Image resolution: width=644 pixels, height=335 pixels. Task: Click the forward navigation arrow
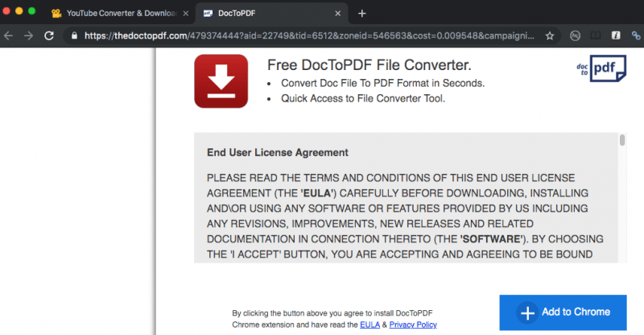[28, 36]
